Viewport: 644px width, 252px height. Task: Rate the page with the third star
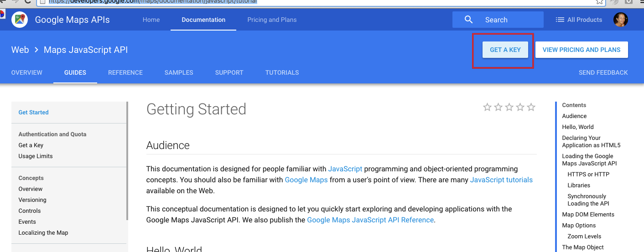[509, 107]
